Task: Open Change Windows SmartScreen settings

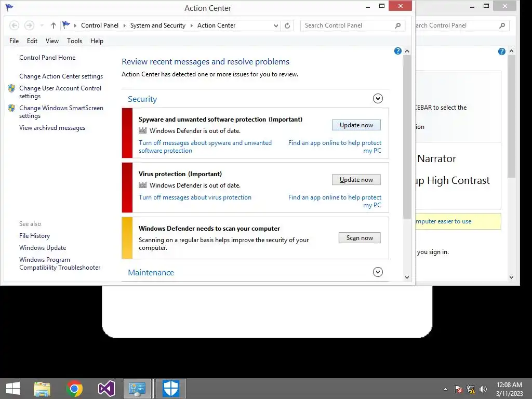Action: point(61,112)
